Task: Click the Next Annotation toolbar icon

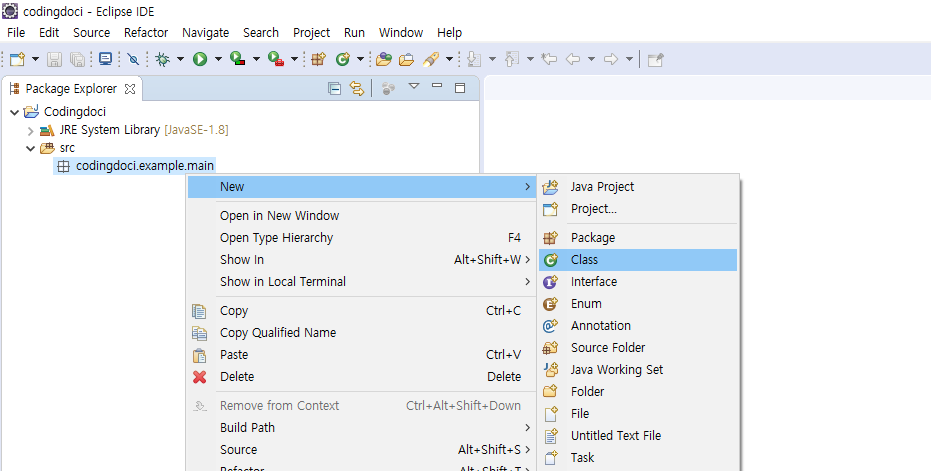Action: 474,59
